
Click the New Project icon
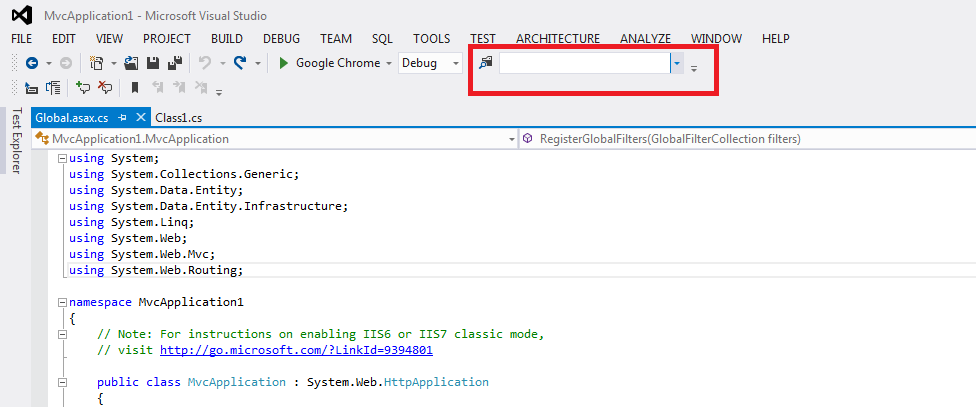pos(96,63)
